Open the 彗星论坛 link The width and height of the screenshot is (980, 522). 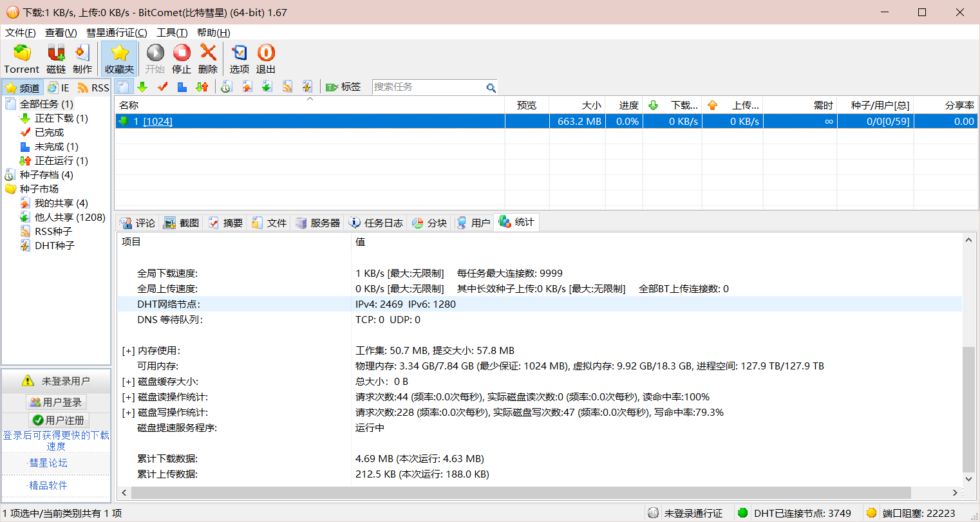pyautogui.click(x=48, y=463)
